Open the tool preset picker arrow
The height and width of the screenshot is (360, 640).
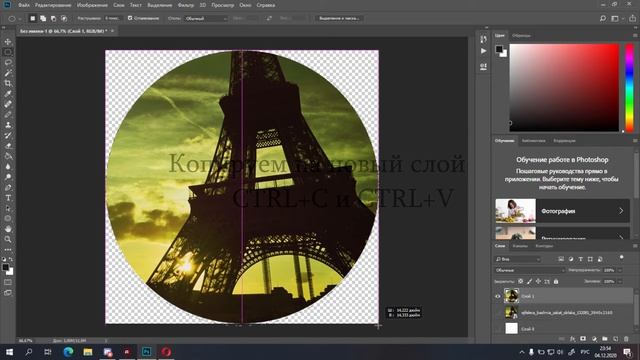tap(19, 18)
